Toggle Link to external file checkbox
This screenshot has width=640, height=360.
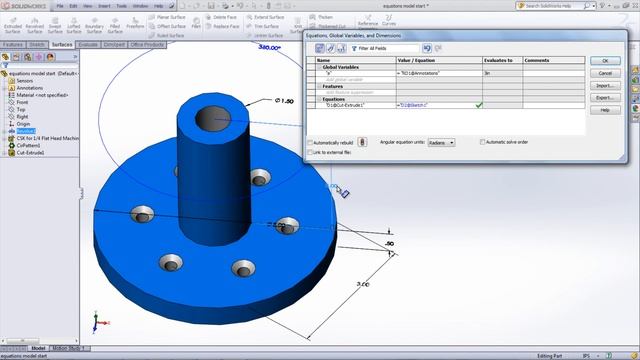tap(310, 152)
